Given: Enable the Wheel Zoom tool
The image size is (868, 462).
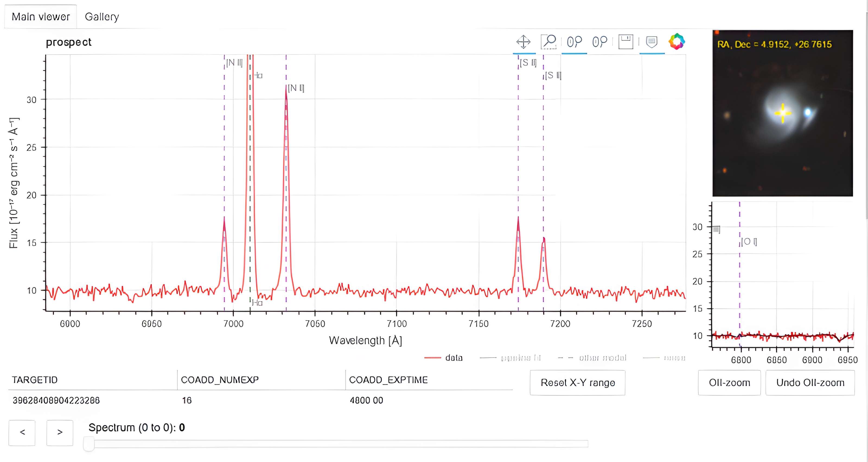Looking at the screenshot, I should pyautogui.click(x=574, y=42).
